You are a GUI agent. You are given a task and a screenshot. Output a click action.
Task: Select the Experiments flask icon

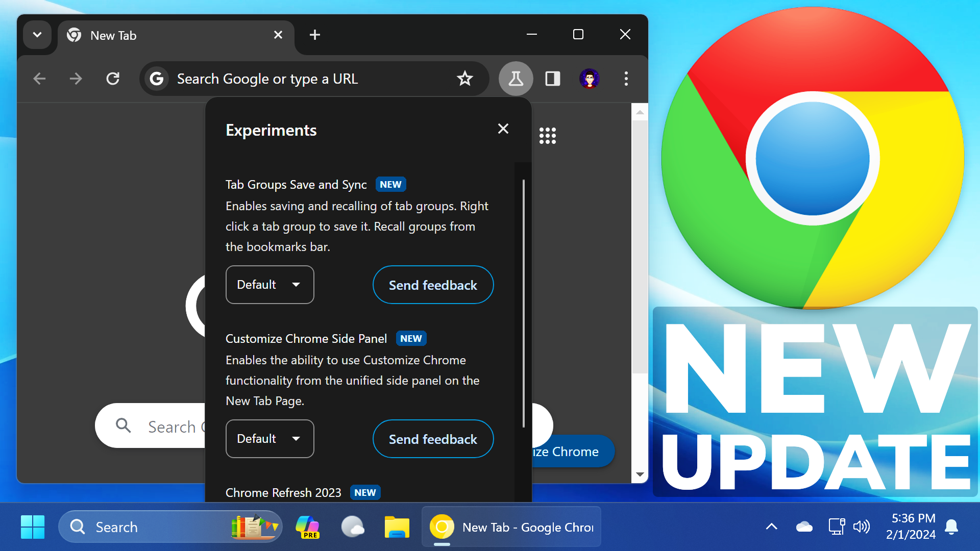[516, 79]
